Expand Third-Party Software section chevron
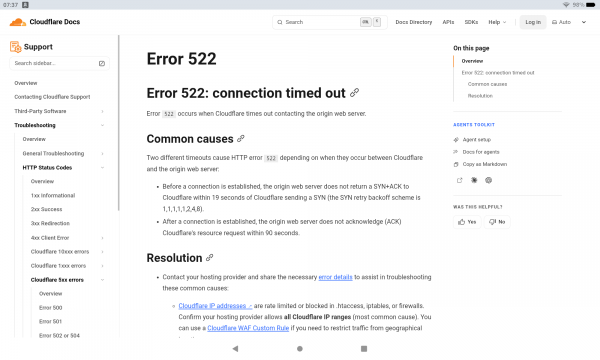This screenshot has width=600, height=360. pyautogui.click(x=102, y=111)
